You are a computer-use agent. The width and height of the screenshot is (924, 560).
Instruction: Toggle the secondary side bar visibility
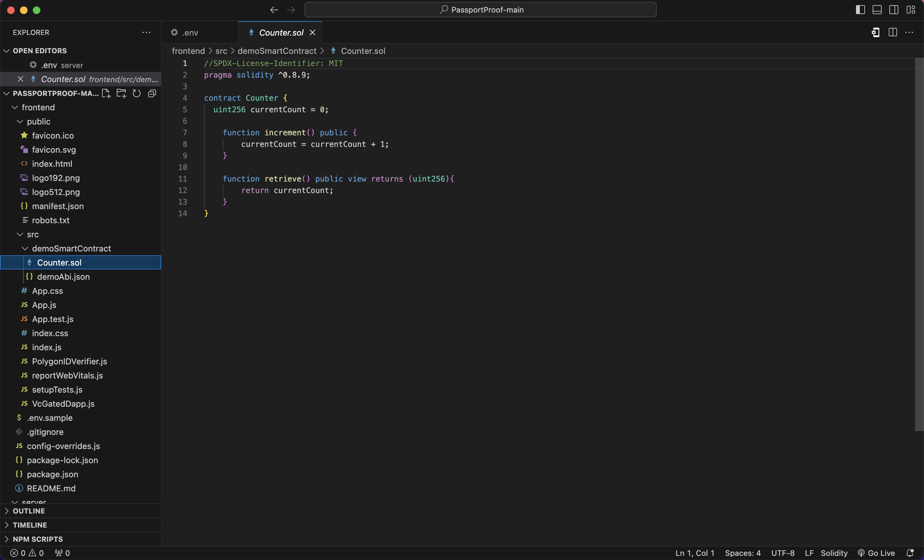894,10
